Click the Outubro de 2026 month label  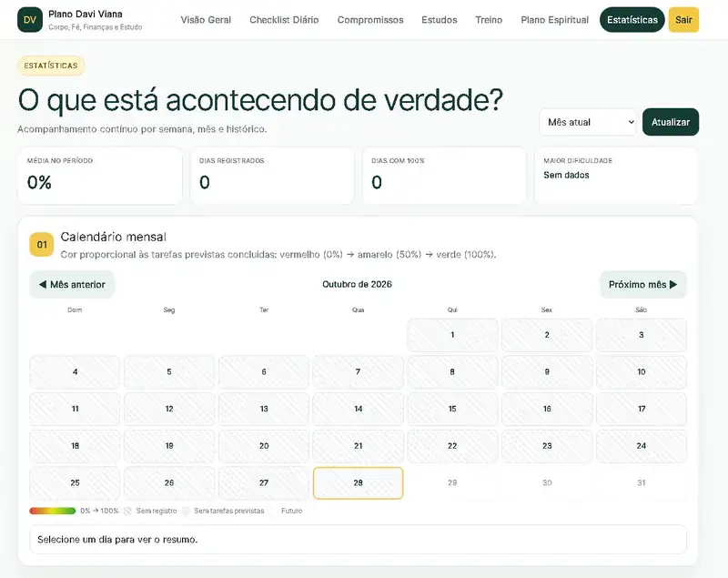(357, 284)
